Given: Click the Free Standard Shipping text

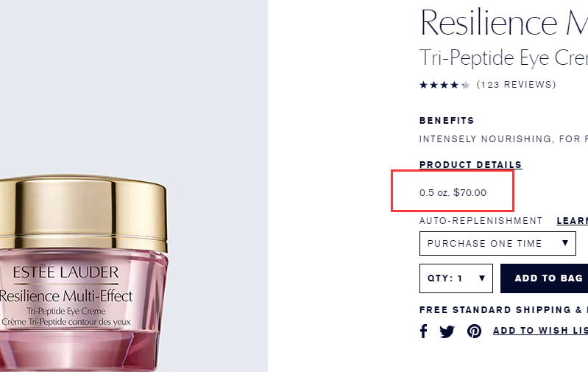Looking at the screenshot, I should [x=503, y=309].
